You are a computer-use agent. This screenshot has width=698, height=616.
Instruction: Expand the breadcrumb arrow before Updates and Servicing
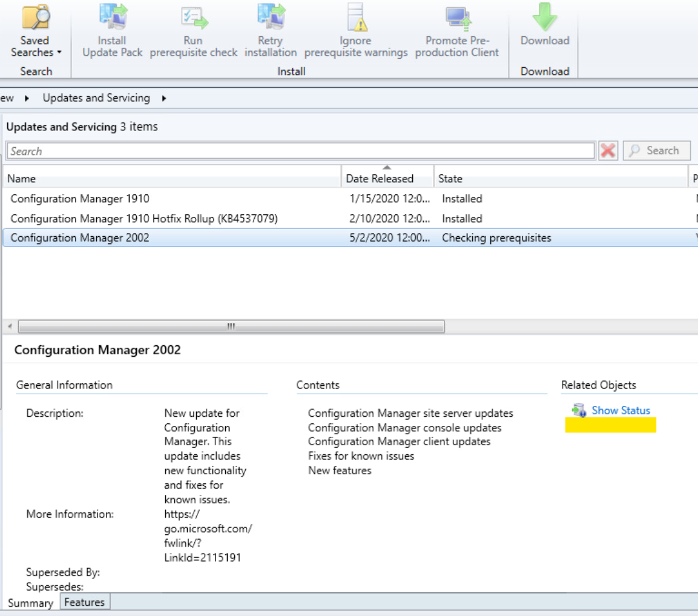point(27,98)
